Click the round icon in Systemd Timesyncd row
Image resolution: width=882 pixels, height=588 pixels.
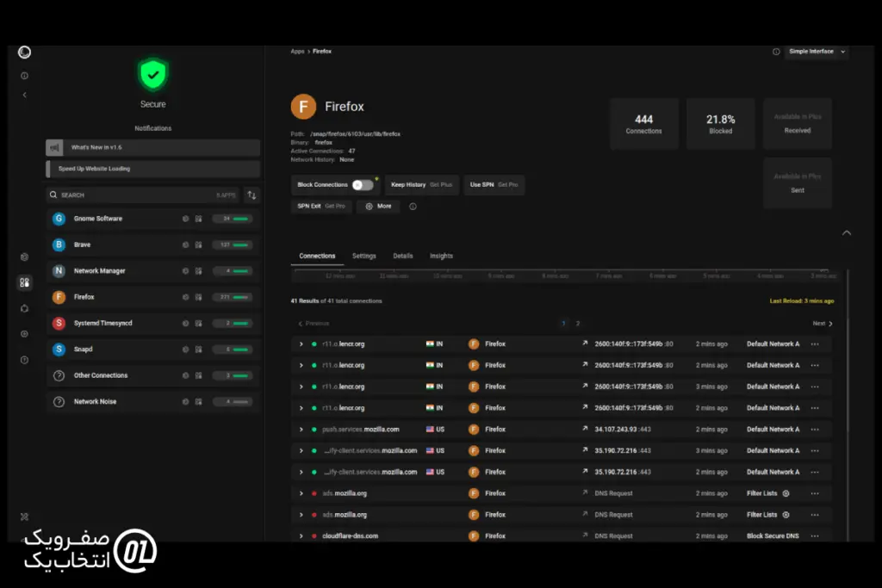click(x=185, y=323)
